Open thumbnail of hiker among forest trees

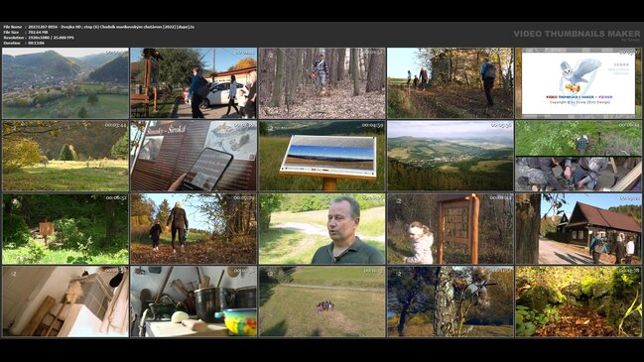click(x=322, y=83)
